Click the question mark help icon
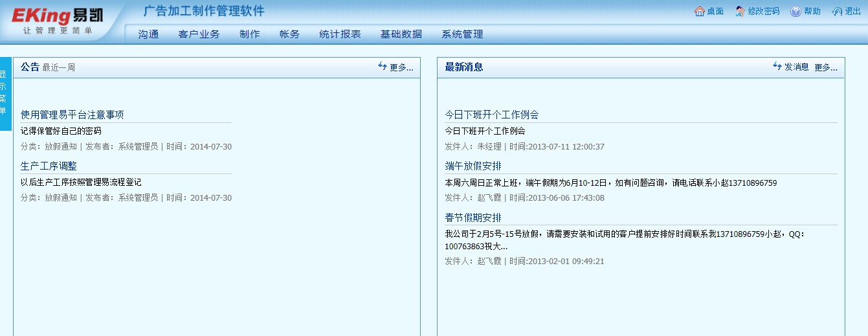Image resolution: width=868 pixels, height=336 pixels. pos(796,11)
